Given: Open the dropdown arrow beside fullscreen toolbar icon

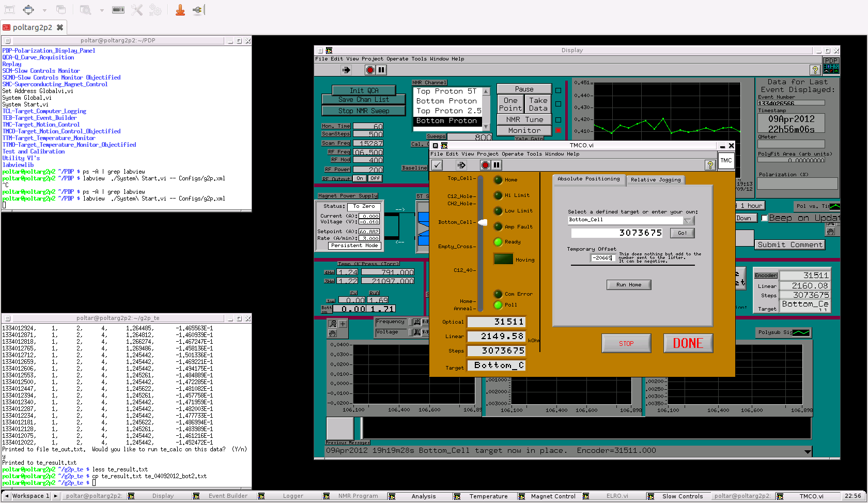Looking at the screenshot, I should coord(44,10).
